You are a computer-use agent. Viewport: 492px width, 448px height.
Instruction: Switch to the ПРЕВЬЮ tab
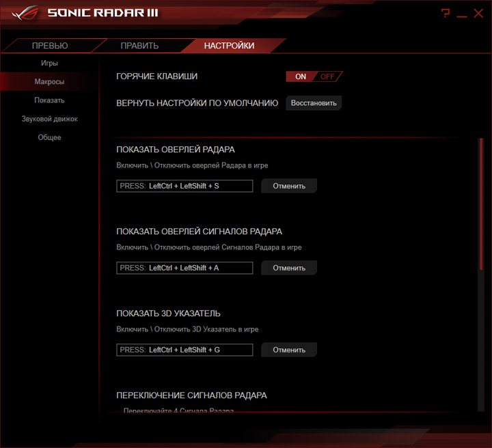coord(50,46)
